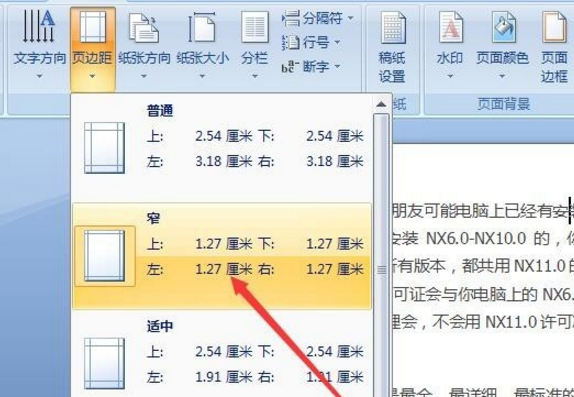This screenshot has width=574, height=397.
Task: Expand the 页边距 dropdown arrow
Action: click(92, 76)
